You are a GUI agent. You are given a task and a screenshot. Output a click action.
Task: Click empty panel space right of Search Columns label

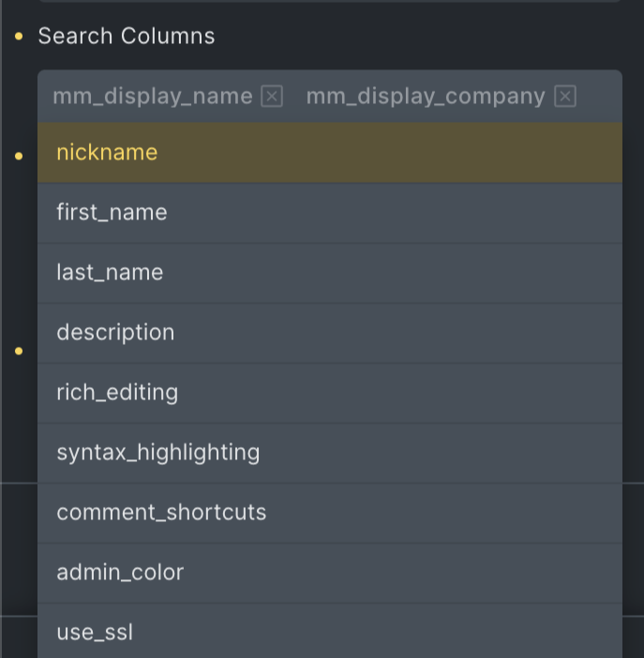(x=422, y=37)
